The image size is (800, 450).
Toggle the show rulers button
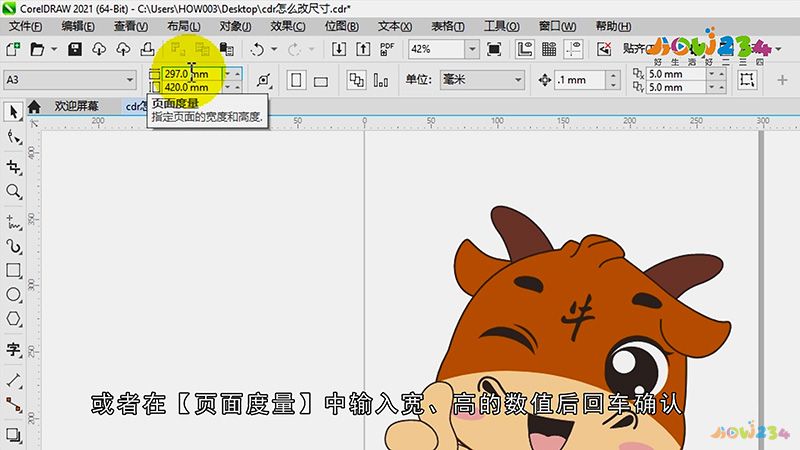coord(524,49)
